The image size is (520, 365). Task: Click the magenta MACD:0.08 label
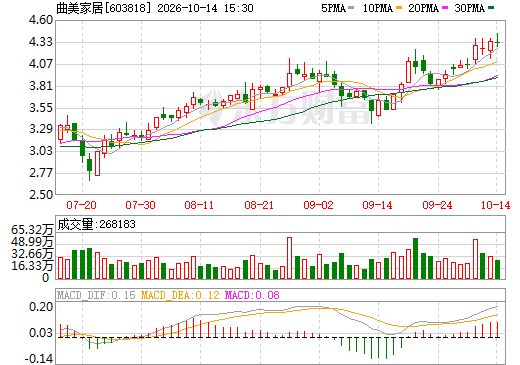252,295
